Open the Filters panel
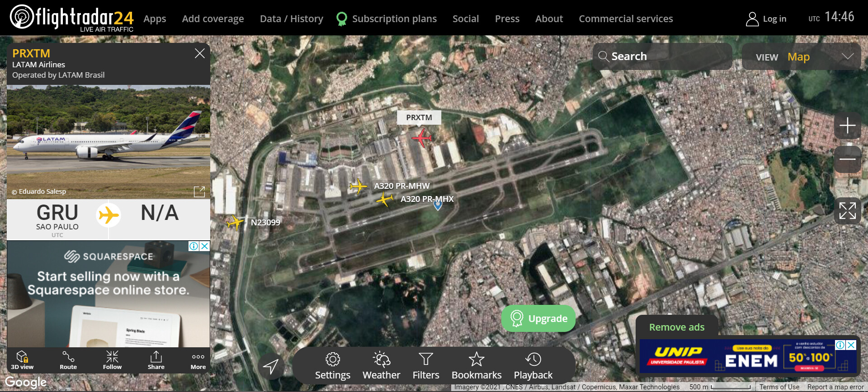 tap(426, 366)
